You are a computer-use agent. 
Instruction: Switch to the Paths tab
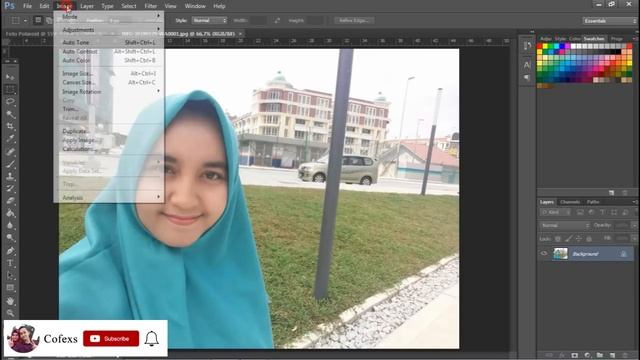(x=593, y=202)
